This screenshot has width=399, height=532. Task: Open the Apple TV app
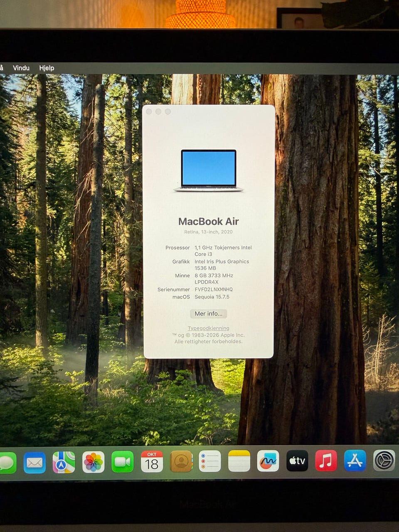[x=297, y=461]
